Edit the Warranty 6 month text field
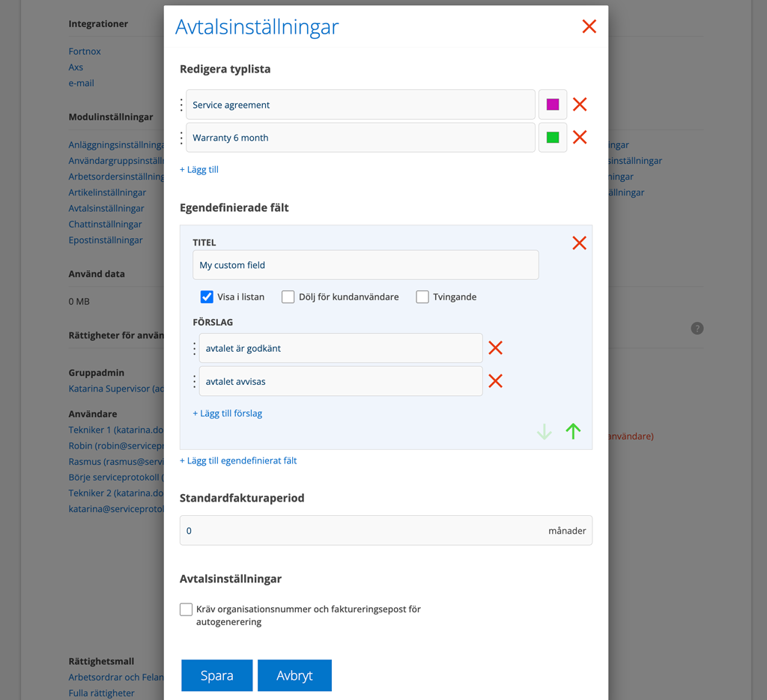The image size is (767, 700). pyautogui.click(x=360, y=138)
